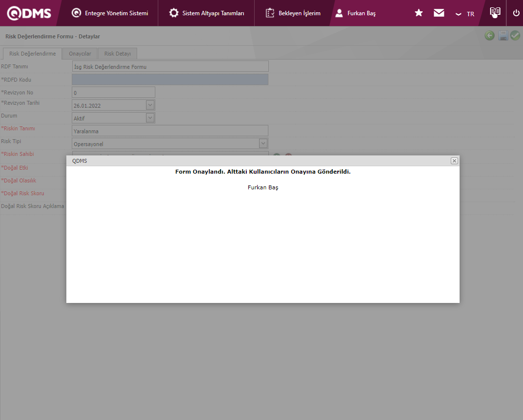This screenshot has height=420, width=523.
Task: Expand the Durum Aktif dropdown
Action: pyautogui.click(x=150, y=118)
